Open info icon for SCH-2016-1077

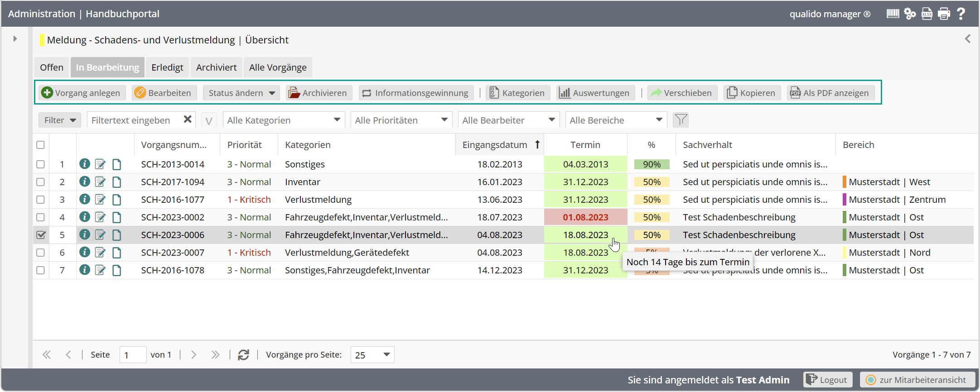85,199
